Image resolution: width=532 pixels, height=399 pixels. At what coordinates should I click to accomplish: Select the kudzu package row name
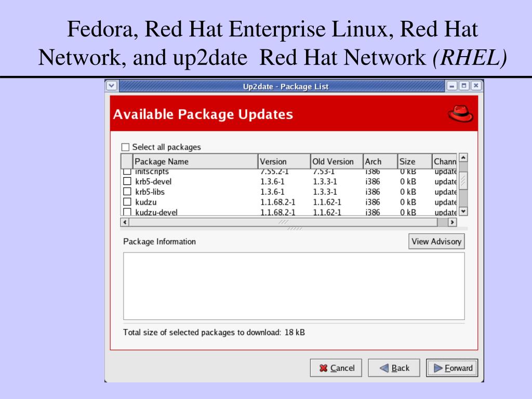click(x=146, y=202)
